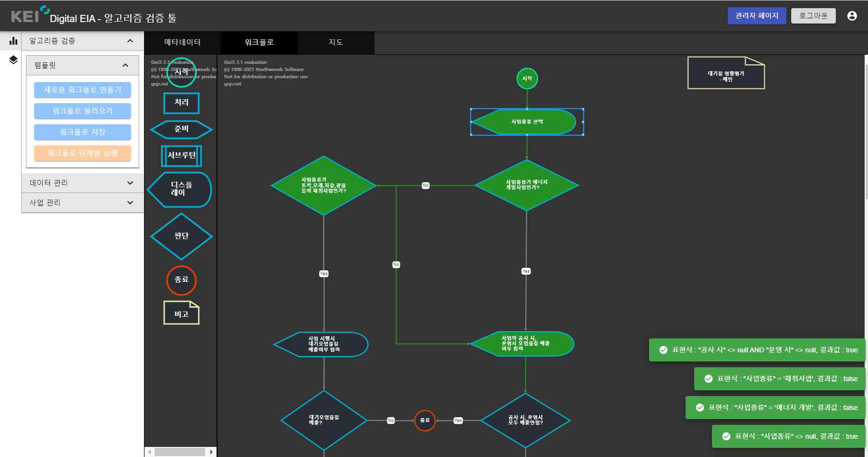This screenshot has width=868, height=457.
Task: Click the red 종료 node in the diagram
Action: [x=425, y=421]
